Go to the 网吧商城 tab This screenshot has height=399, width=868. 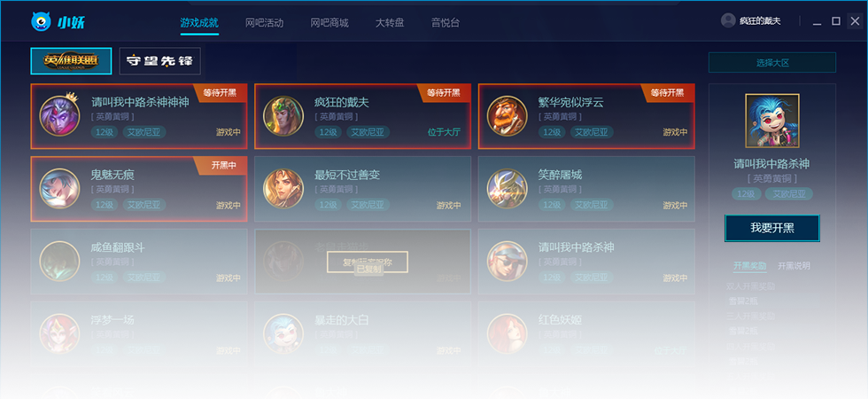pyautogui.click(x=329, y=23)
